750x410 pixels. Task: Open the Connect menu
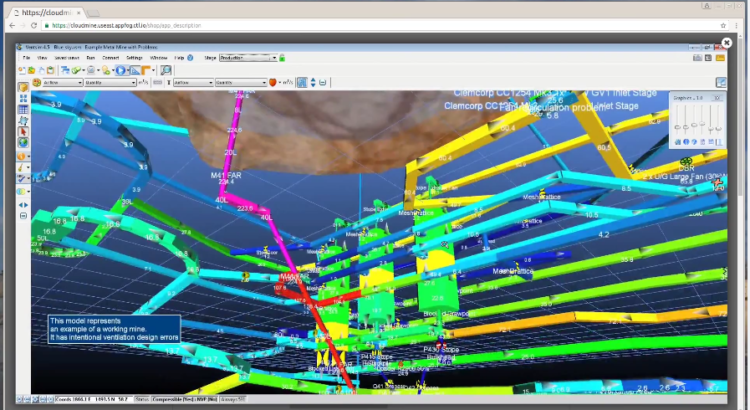pyautogui.click(x=110, y=58)
